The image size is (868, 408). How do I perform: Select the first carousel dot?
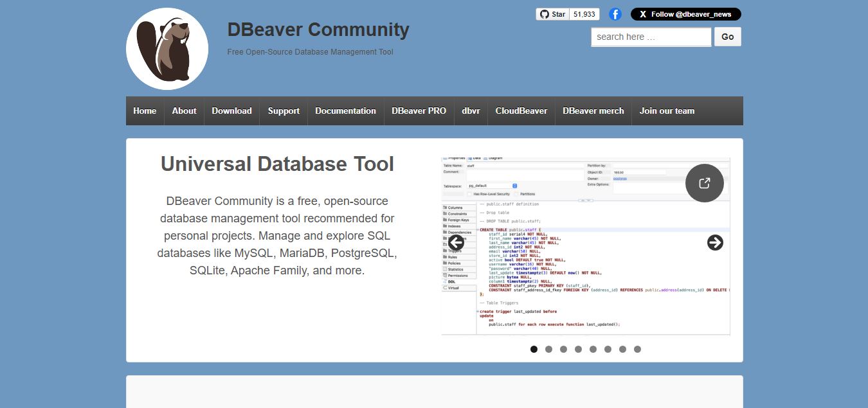tap(534, 350)
